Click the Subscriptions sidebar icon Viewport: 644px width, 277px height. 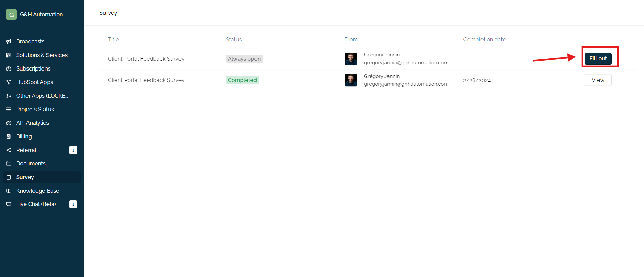pyautogui.click(x=9, y=68)
